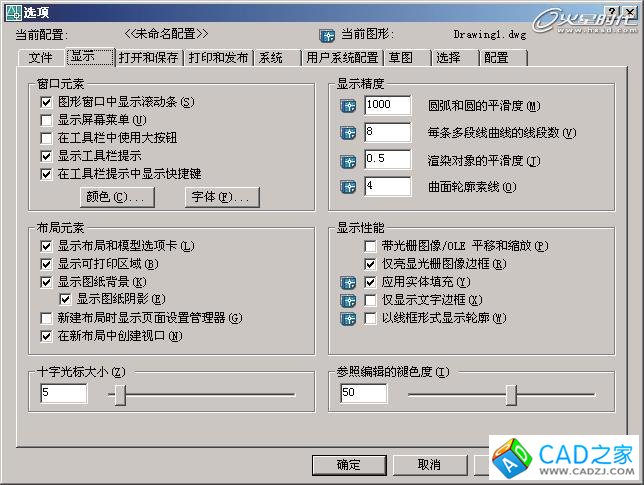Click the 参照编辑的褪色度 slider handle
644x485 pixels.
[x=511, y=395]
